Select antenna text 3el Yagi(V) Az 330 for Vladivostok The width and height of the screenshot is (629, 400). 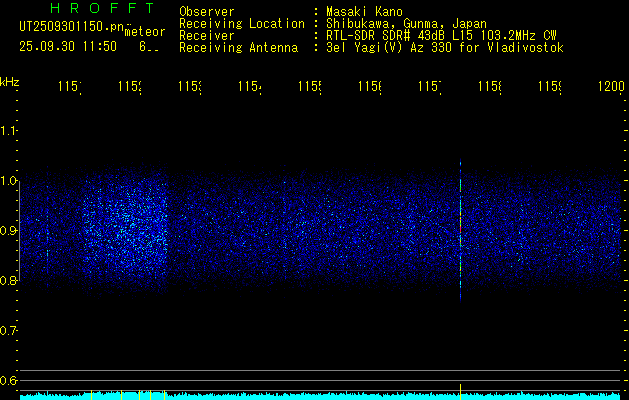pyautogui.click(x=445, y=48)
